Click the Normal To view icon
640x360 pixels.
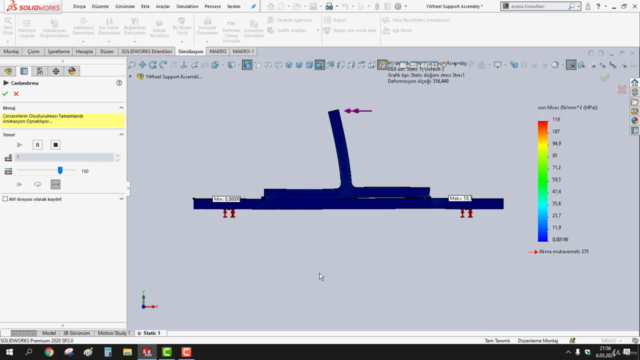pos(184,64)
